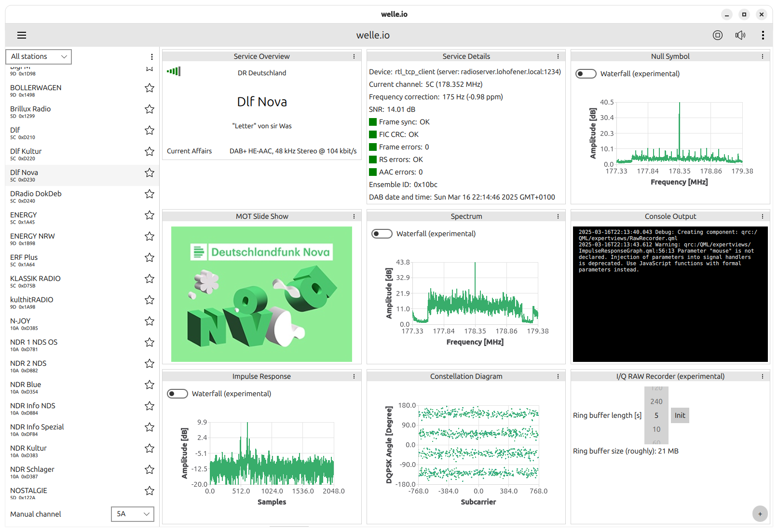Star the NDR 1 NDS OS station

point(150,343)
